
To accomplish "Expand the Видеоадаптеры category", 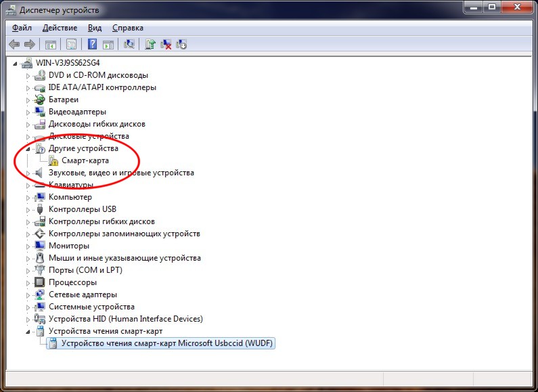I will (28, 112).
